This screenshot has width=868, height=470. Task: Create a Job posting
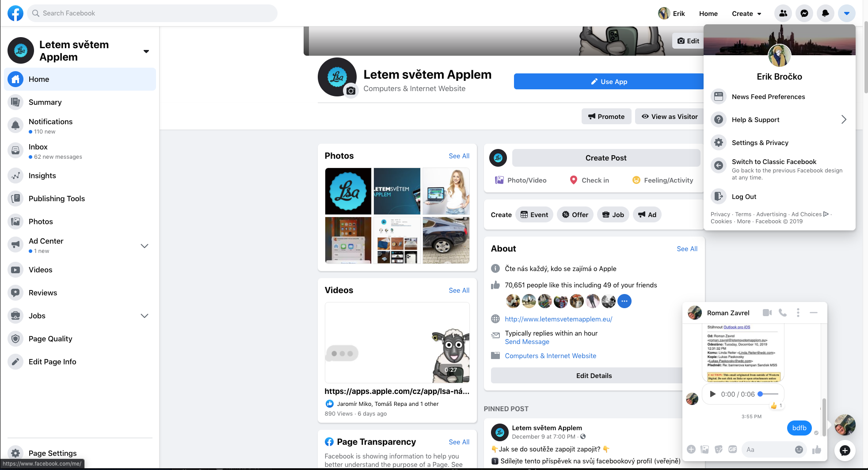click(x=613, y=214)
